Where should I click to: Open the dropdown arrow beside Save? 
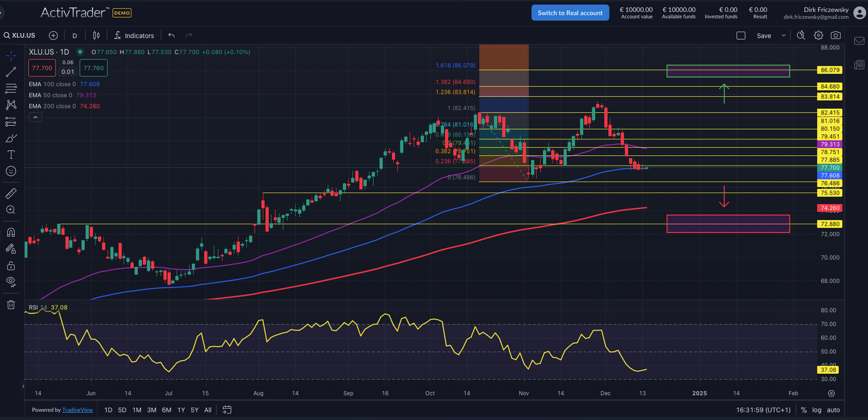tap(784, 35)
